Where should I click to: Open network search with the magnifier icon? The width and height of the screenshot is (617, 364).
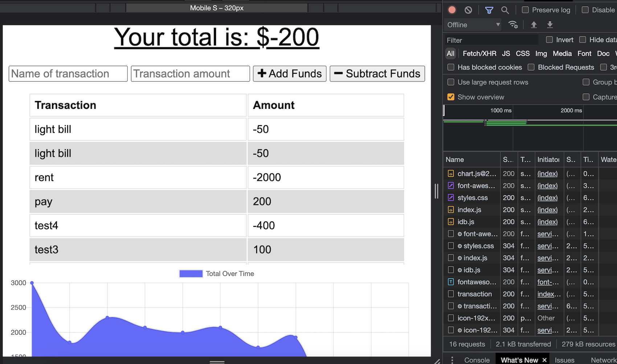coord(505,10)
